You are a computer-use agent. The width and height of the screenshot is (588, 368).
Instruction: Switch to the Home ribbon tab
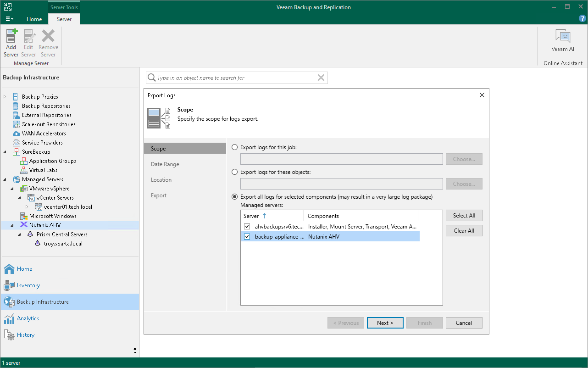click(x=34, y=19)
